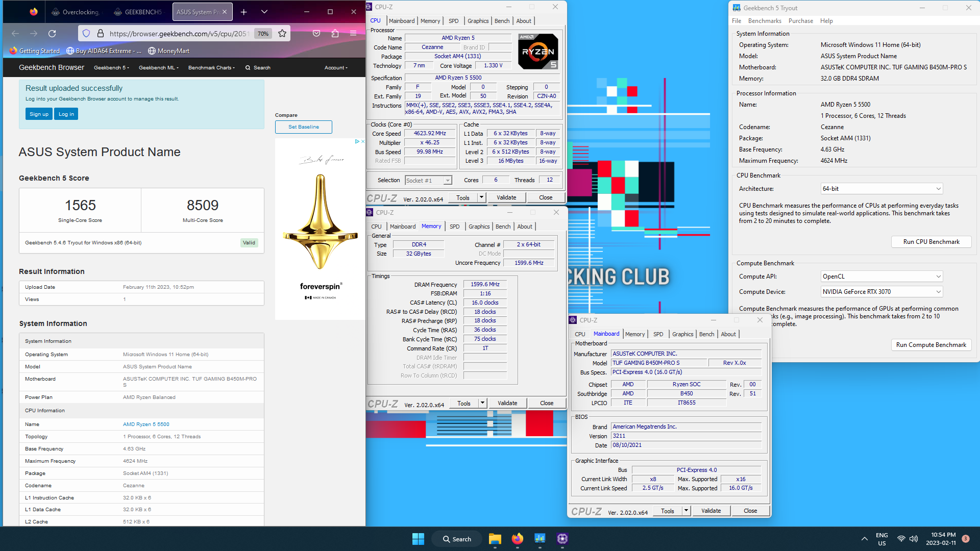The width and height of the screenshot is (980, 551).
Task: Click Run Compute Benchmark
Action: [931, 345]
